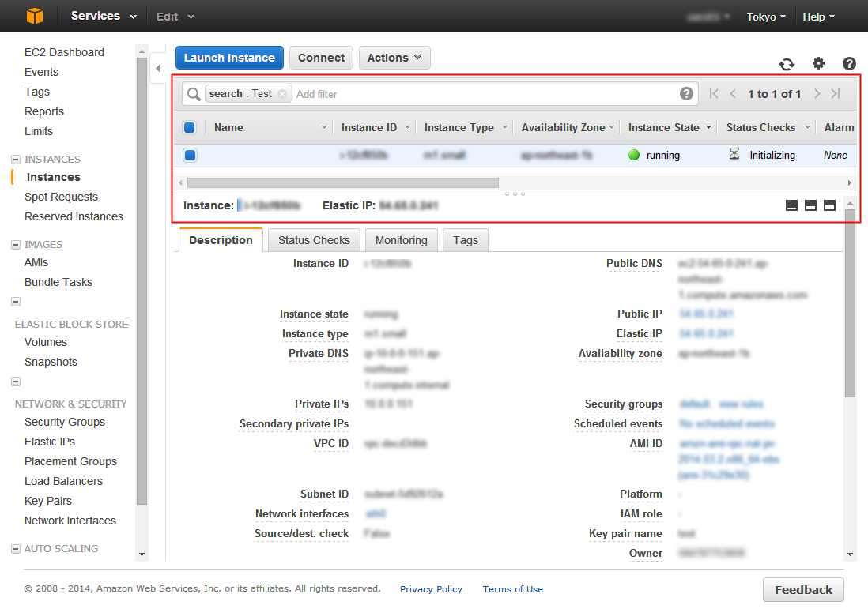Open the Tokyo region dropdown

point(766,17)
